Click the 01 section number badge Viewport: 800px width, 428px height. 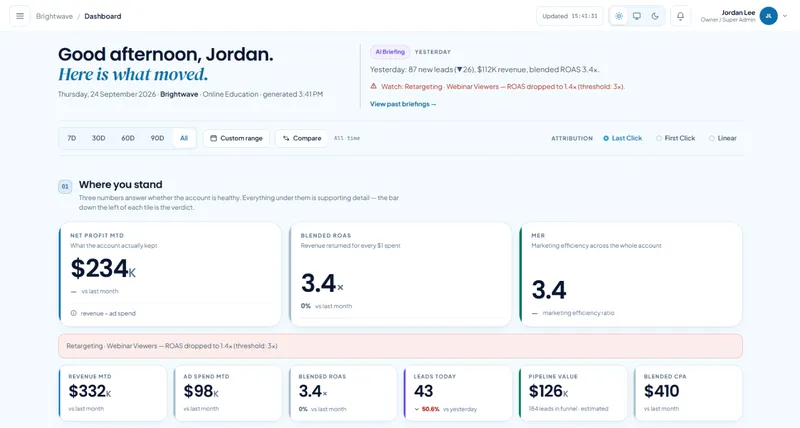[x=65, y=187]
